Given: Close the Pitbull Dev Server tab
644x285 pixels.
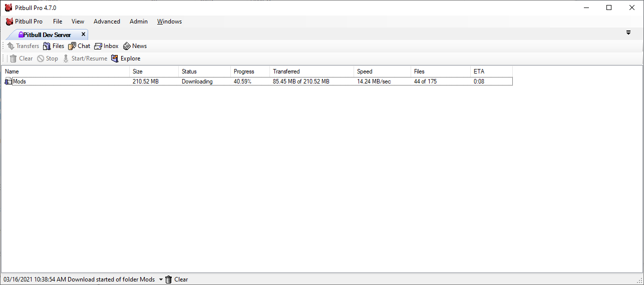Looking at the screenshot, I should 84,34.
